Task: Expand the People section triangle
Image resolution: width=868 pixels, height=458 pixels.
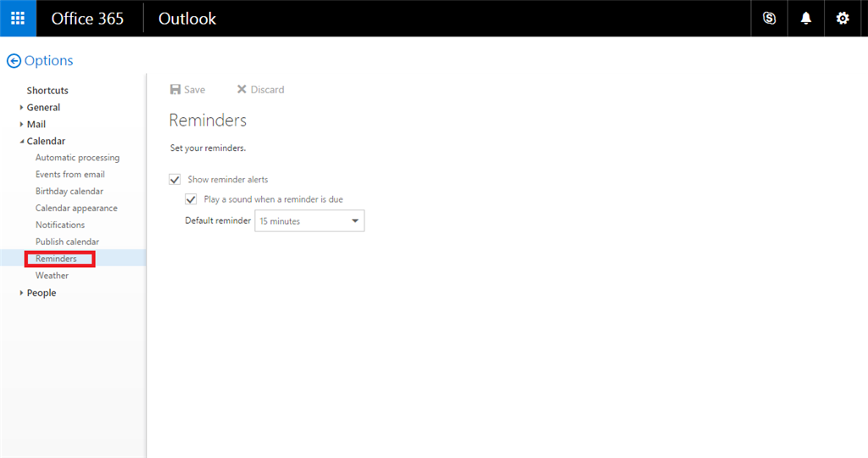Action: [21, 293]
